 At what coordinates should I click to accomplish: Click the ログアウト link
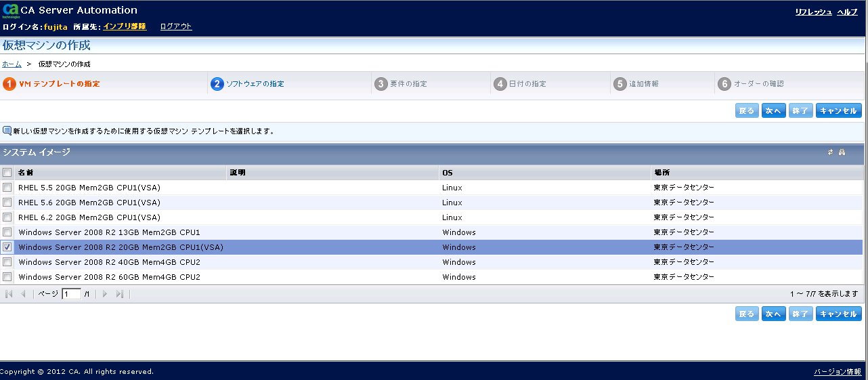coord(176,26)
